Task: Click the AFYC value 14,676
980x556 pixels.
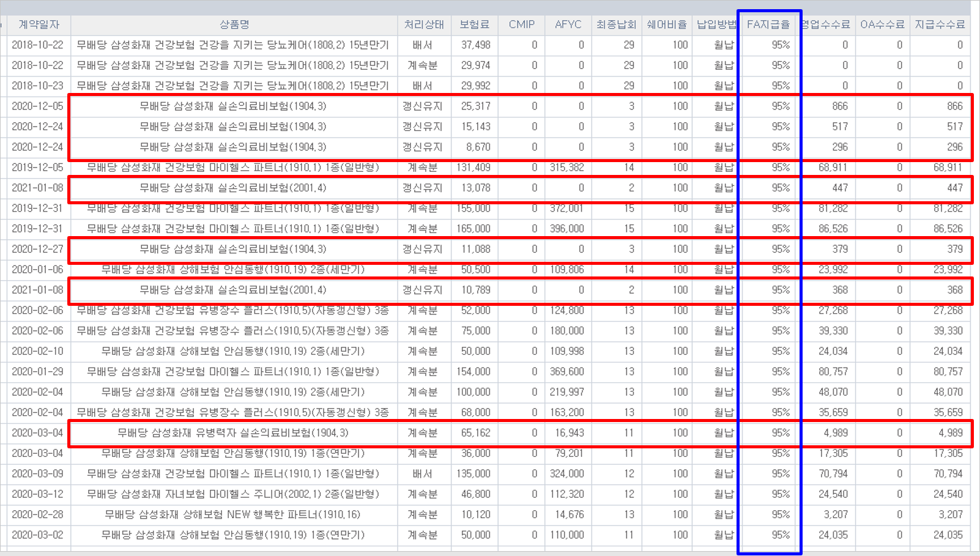Action: coord(569,514)
